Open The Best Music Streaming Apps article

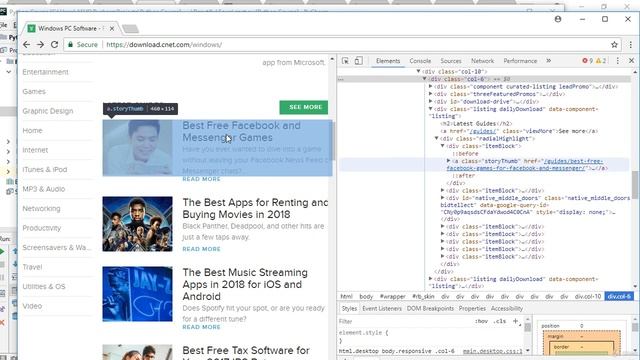245,284
